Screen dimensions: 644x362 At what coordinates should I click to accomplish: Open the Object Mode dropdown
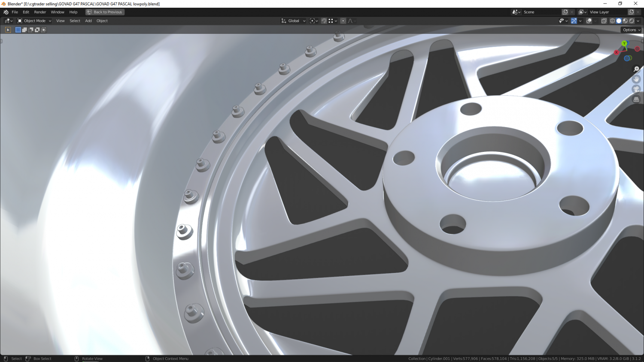[34, 21]
